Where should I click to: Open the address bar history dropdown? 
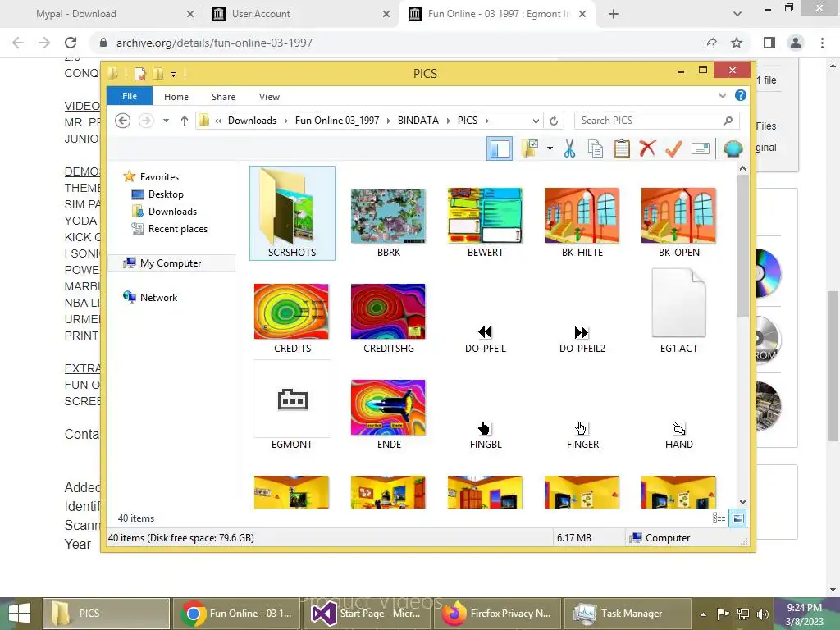point(535,121)
